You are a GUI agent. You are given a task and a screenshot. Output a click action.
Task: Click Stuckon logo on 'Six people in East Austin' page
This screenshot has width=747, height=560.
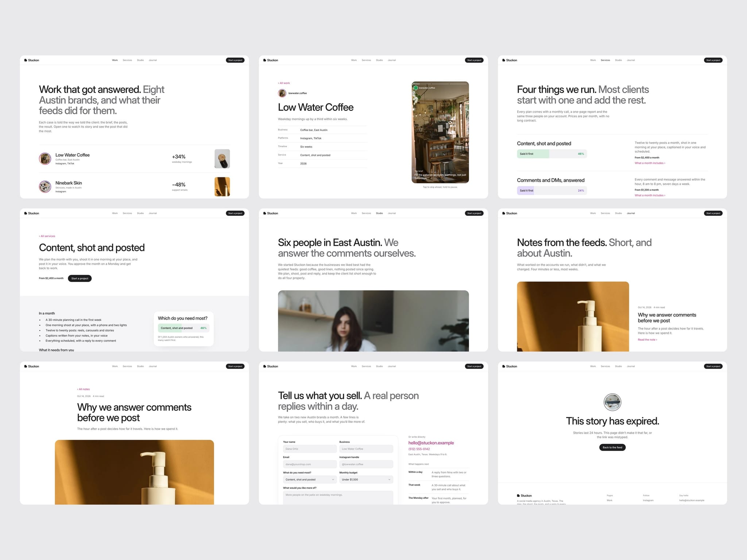point(271,213)
